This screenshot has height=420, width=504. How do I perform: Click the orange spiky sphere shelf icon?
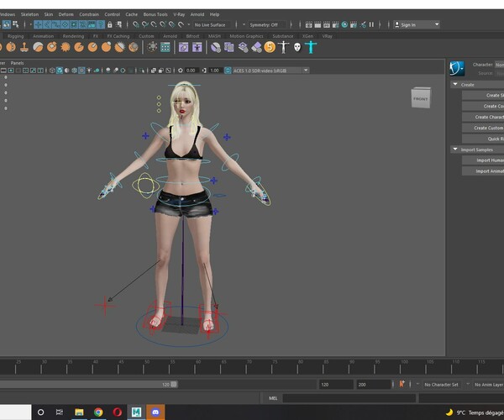click(x=66, y=47)
